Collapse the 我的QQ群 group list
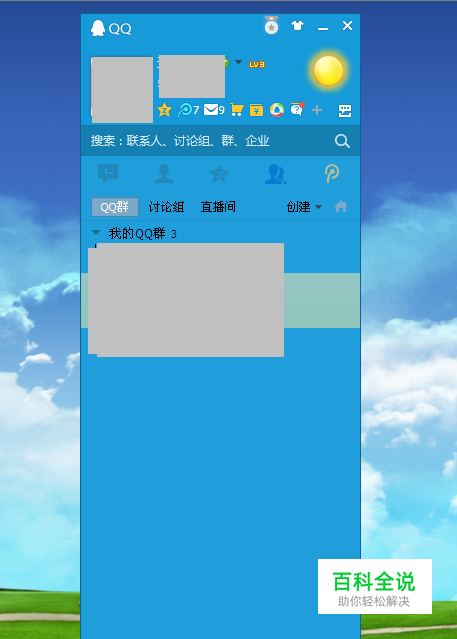This screenshot has width=457, height=639. point(96,233)
